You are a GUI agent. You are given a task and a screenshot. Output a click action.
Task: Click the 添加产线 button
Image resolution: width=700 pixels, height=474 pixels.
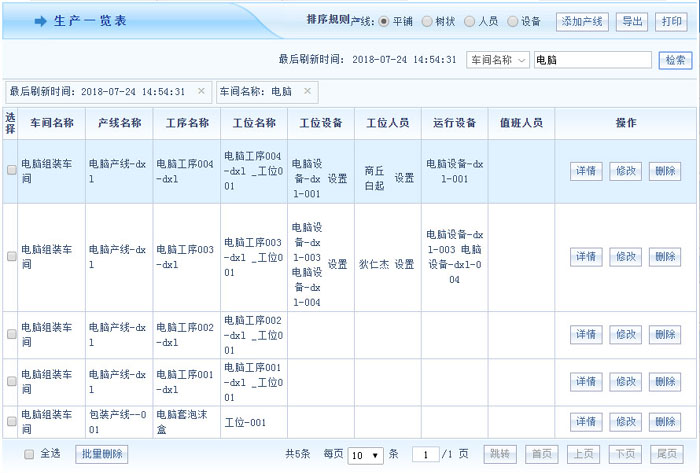point(582,21)
